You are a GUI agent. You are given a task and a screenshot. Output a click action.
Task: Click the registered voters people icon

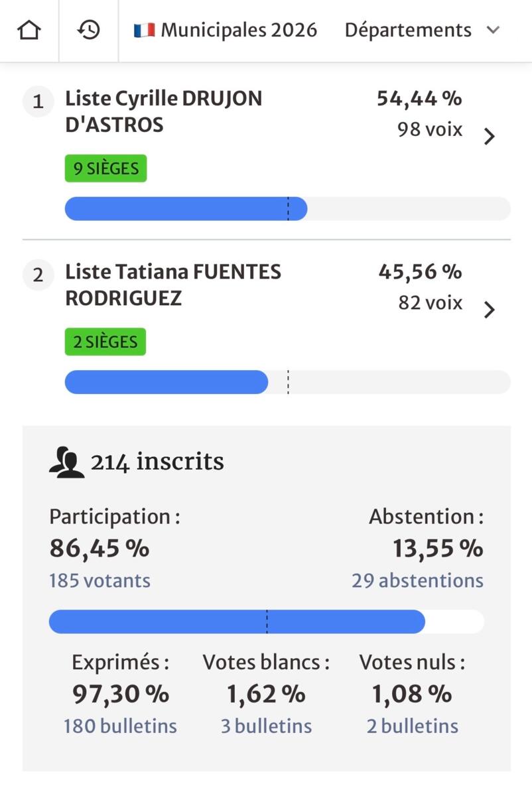(x=66, y=462)
